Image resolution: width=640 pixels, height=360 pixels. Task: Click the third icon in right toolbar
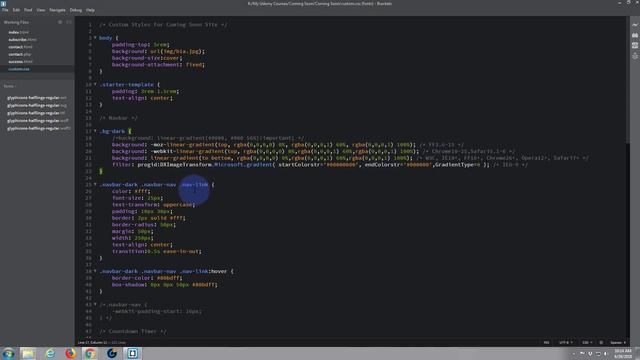click(x=635, y=46)
